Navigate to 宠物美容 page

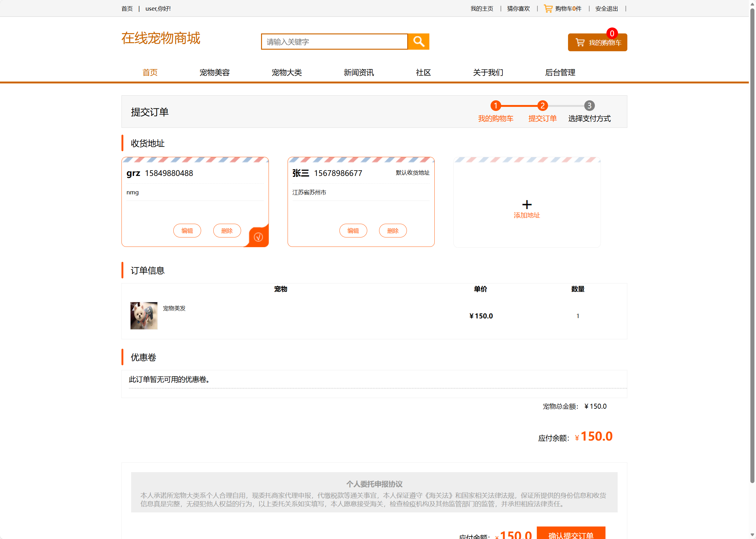[215, 72]
